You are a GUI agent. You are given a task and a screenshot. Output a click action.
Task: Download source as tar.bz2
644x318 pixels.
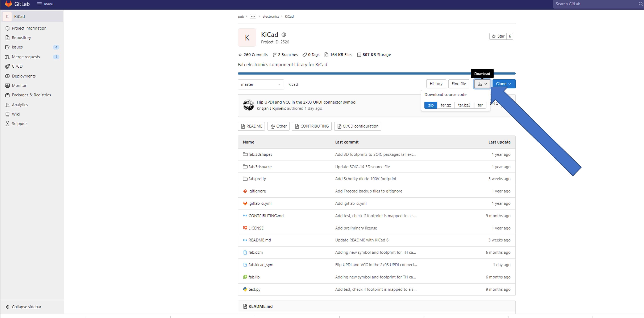click(464, 105)
